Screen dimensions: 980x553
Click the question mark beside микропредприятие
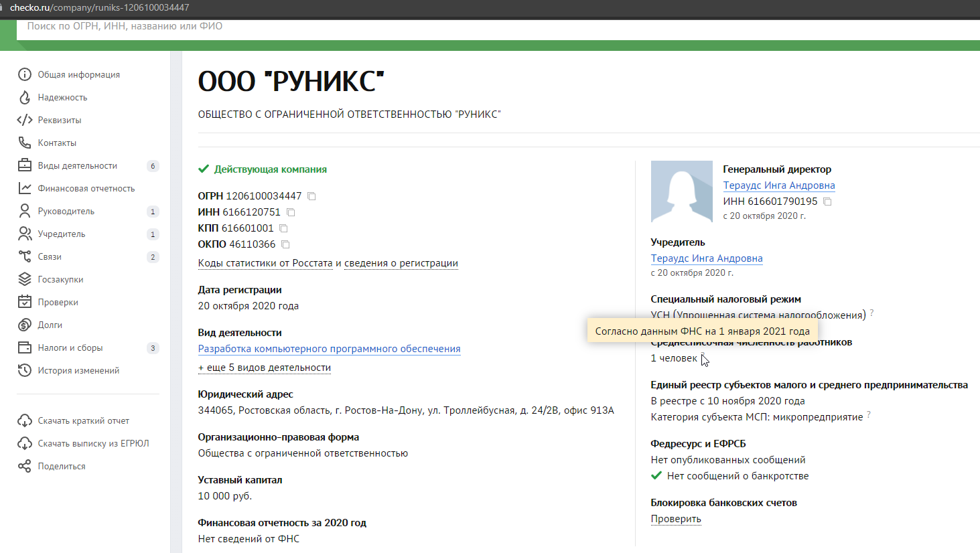point(869,414)
